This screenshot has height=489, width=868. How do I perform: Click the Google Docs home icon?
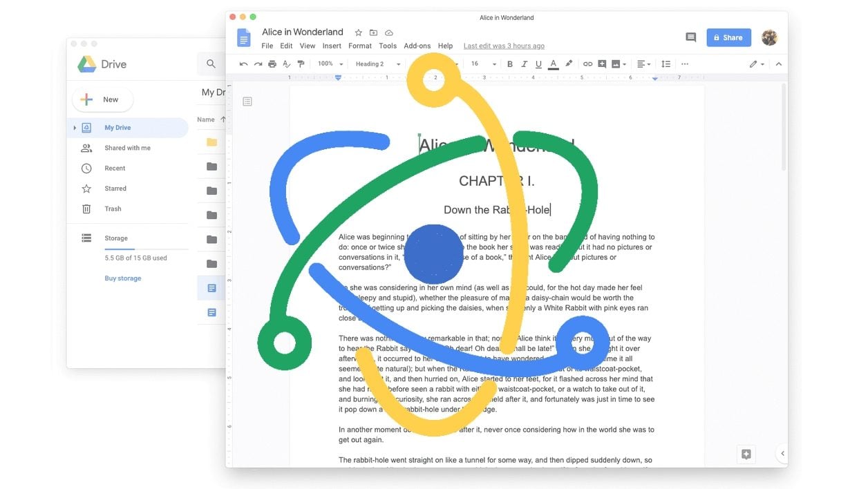243,38
